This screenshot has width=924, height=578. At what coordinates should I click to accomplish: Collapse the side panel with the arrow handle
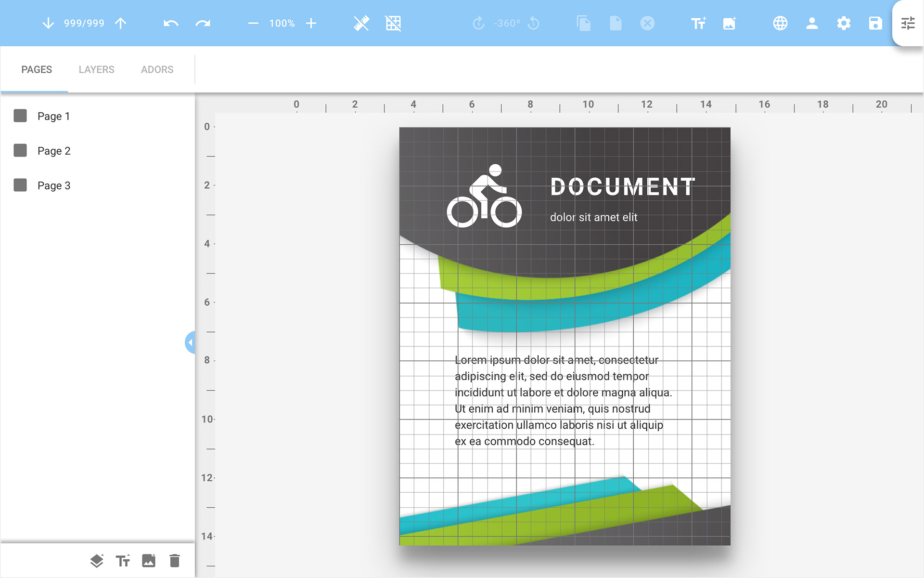pos(190,342)
